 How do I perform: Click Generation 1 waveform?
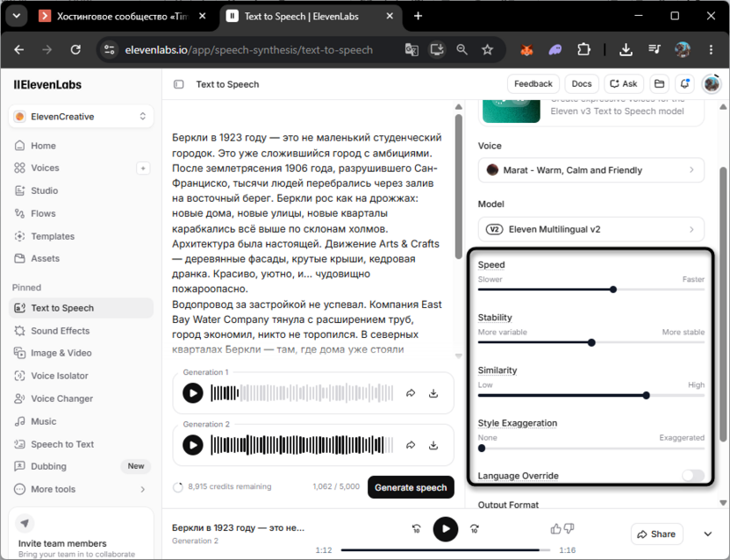302,392
